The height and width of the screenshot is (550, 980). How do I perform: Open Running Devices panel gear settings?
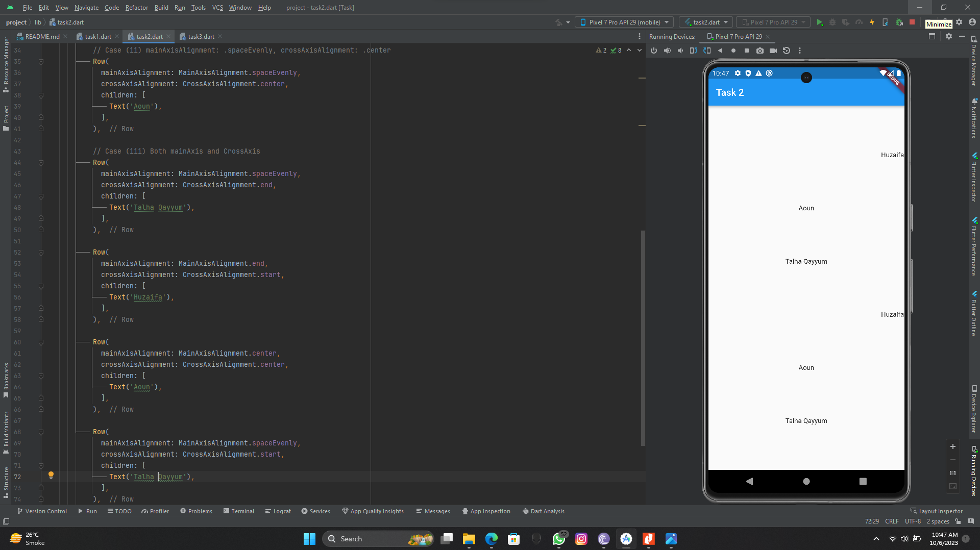click(949, 36)
